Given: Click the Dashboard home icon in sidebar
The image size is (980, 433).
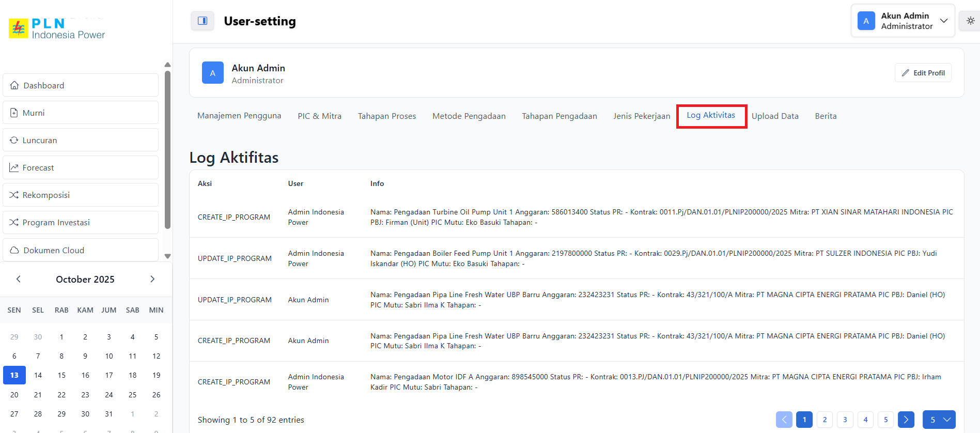Looking at the screenshot, I should click(14, 85).
